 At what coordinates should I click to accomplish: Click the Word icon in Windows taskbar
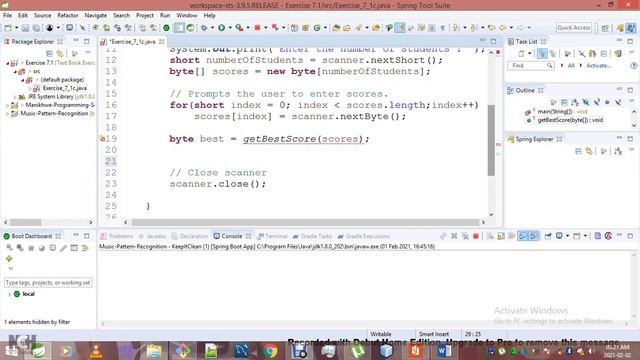[444, 351]
